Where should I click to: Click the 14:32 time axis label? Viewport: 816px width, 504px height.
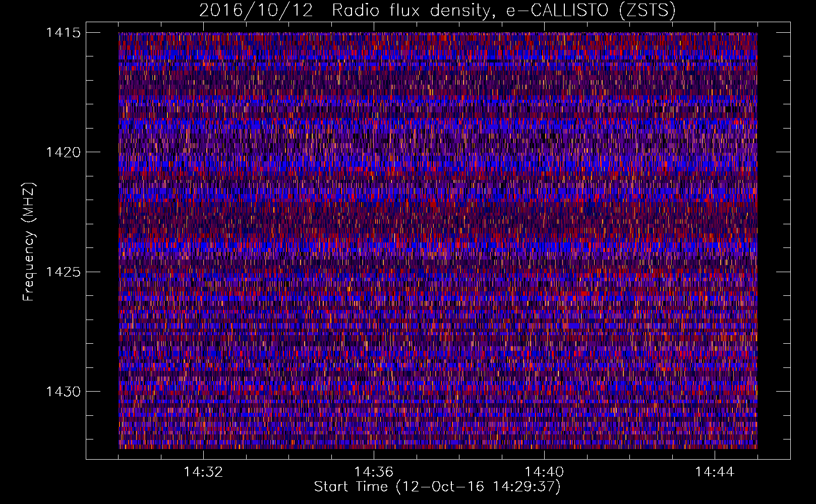tap(203, 472)
